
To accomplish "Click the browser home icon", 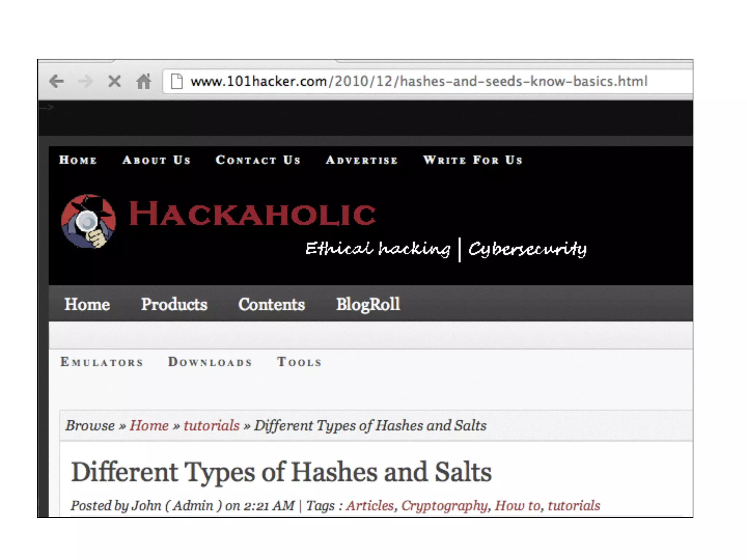I will coord(144,81).
